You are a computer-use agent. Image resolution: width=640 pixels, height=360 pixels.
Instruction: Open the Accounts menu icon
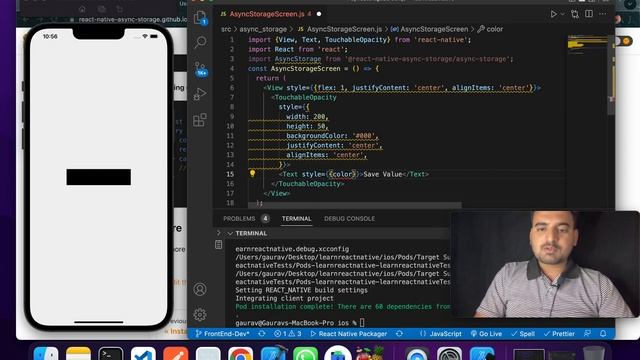click(x=200, y=289)
